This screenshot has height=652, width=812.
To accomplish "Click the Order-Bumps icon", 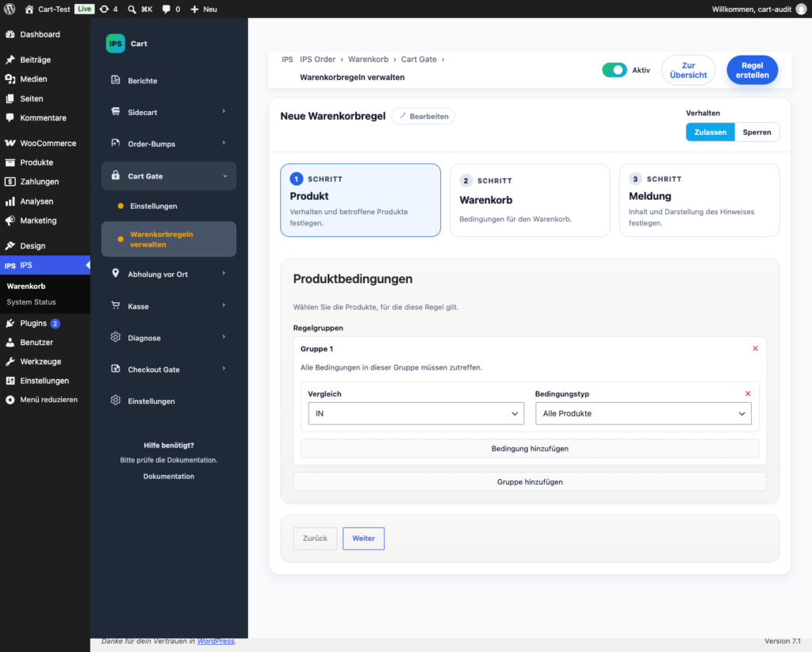I will (116, 143).
